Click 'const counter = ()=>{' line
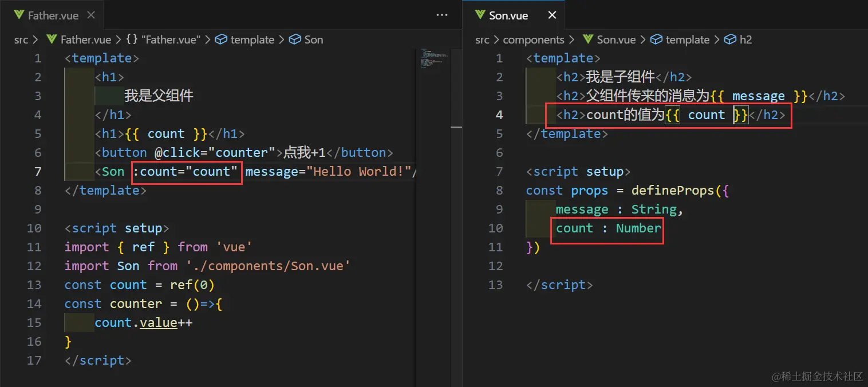The image size is (868, 387). [144, 303]
